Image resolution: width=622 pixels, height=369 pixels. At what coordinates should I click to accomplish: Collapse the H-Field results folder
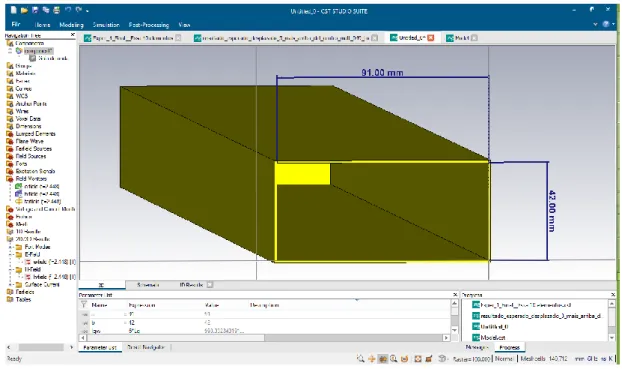(12, 270)
